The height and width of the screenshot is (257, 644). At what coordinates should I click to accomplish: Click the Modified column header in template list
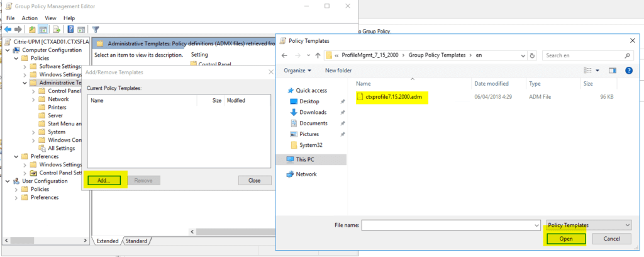(247, 100)
